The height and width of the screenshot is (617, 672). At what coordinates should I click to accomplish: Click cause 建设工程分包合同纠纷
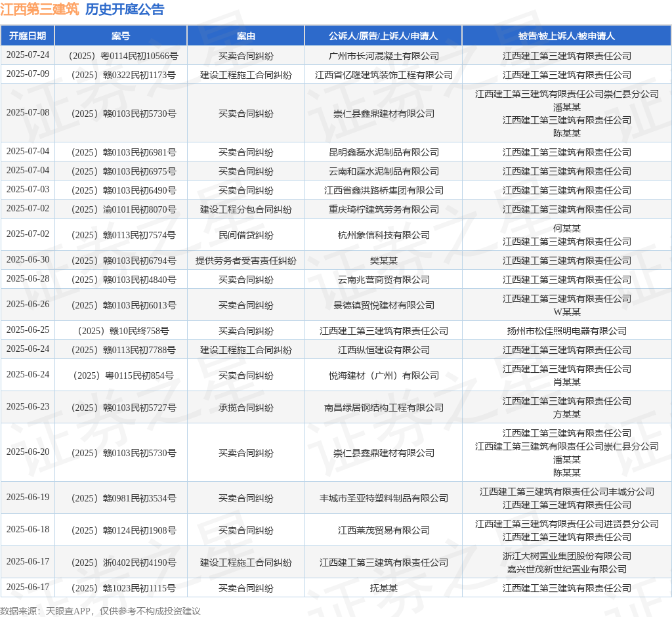pyautogui.click(x=246, y=209)
